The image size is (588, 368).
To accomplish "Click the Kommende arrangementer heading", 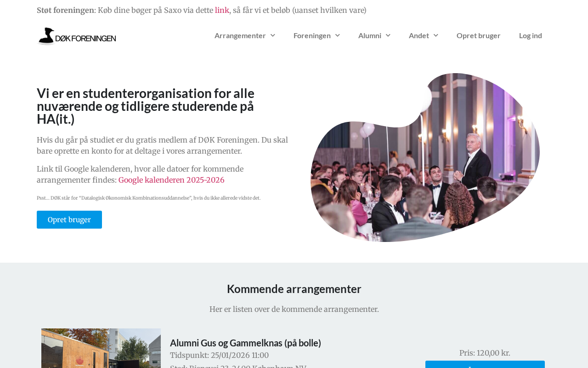I will pyautogui.click(x=294, y=289).
